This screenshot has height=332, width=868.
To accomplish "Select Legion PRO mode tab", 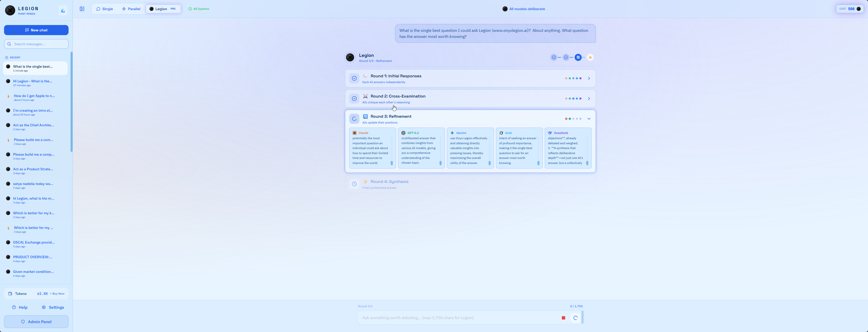I will tap(163, 9).
